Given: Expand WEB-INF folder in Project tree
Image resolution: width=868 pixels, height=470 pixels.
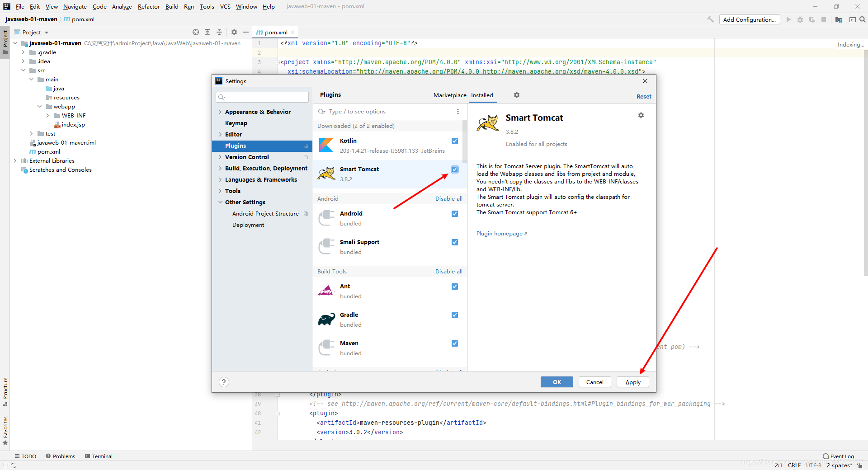Looking at the screenshot, I should [47, 116].
